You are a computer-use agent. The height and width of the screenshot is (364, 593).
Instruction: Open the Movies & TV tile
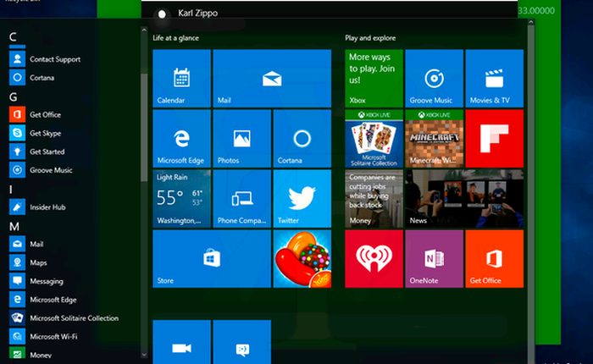(x=494, y=78)
